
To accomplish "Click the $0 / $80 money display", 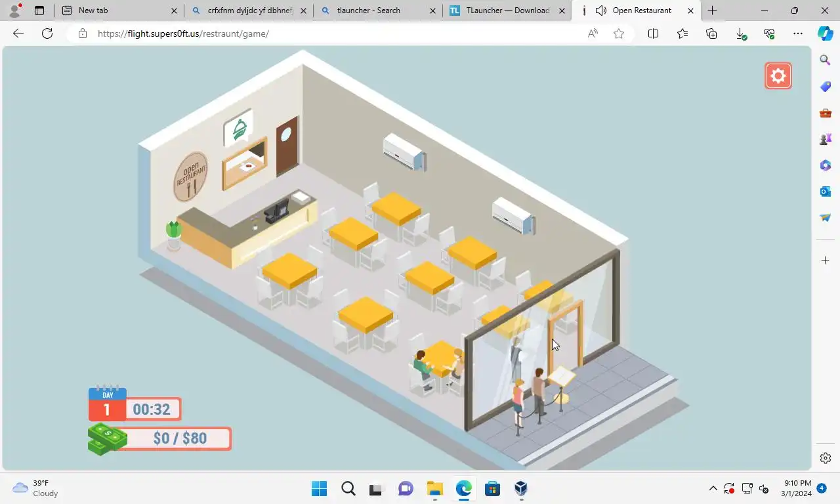I will (178, 438).
